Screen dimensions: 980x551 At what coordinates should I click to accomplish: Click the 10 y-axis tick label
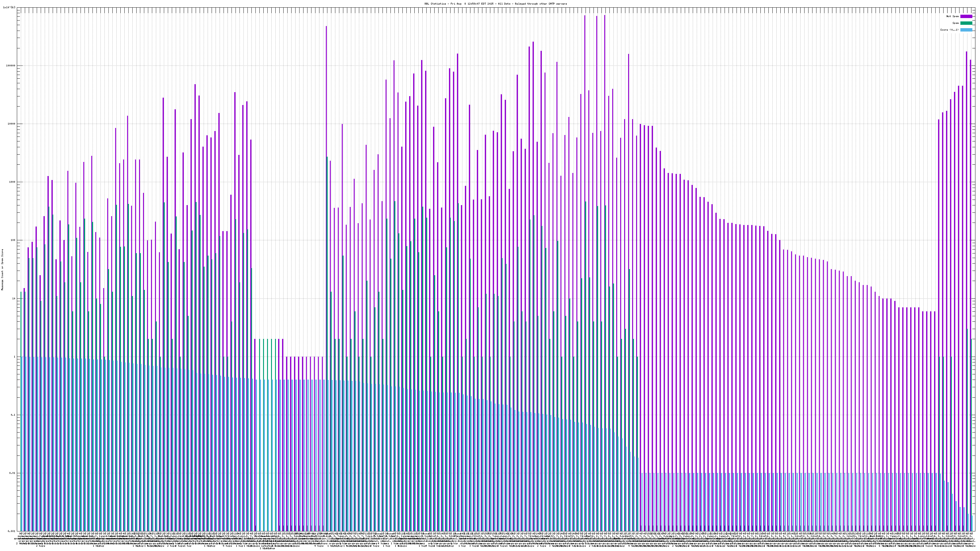click(14, 298)
